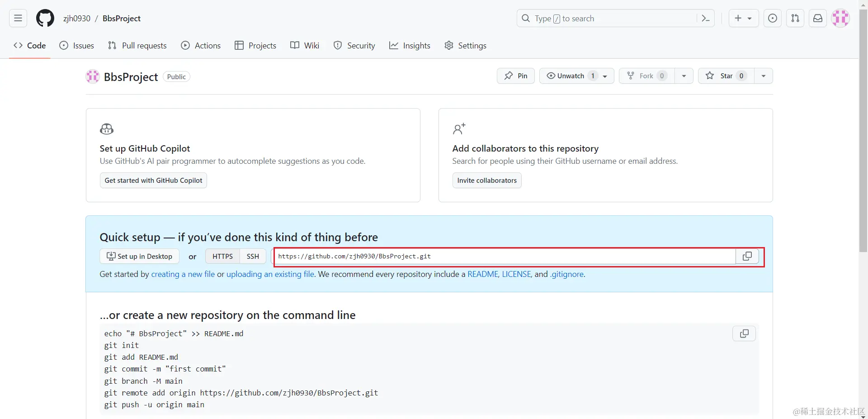This screenshot has width=868, height=419.
Task: Click Set up in Desktop button
Action: [139, 257]
